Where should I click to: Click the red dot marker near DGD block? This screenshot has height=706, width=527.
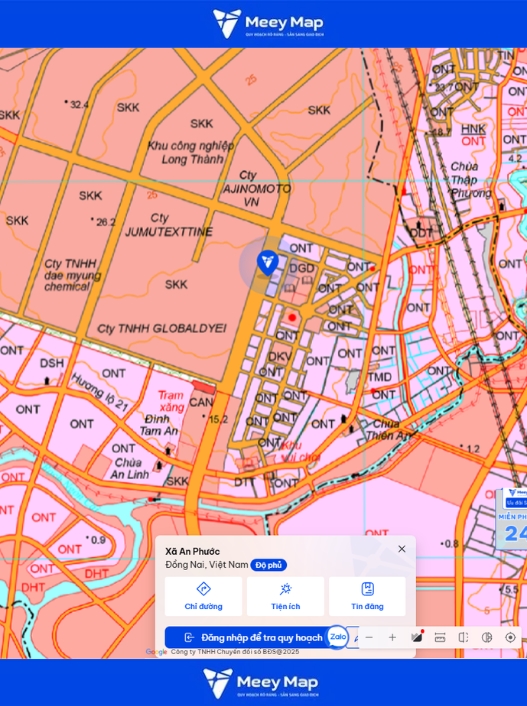[292, 317]
